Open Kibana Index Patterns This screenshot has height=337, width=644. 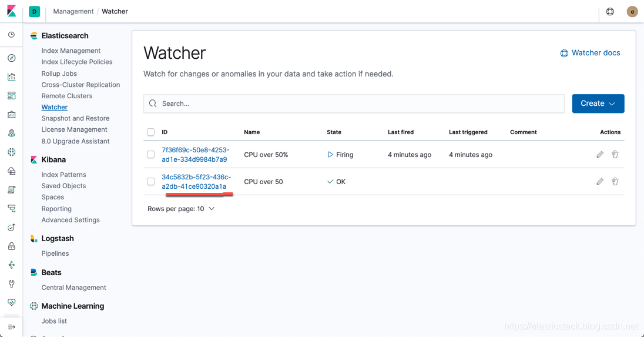[63, 175]
